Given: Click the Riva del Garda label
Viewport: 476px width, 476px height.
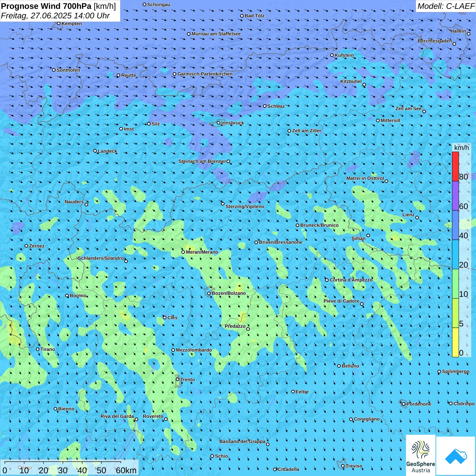Looking at the screenshot, I should [x=117, y=416].
